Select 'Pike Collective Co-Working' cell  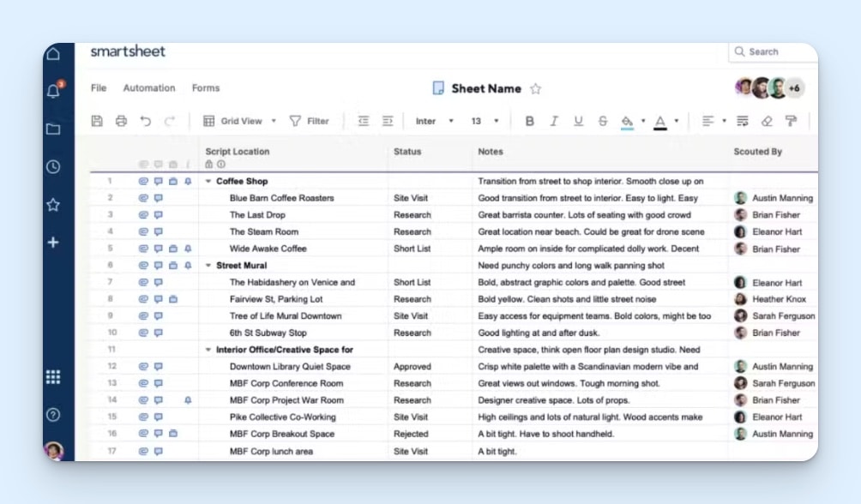[x=294, y=417]
